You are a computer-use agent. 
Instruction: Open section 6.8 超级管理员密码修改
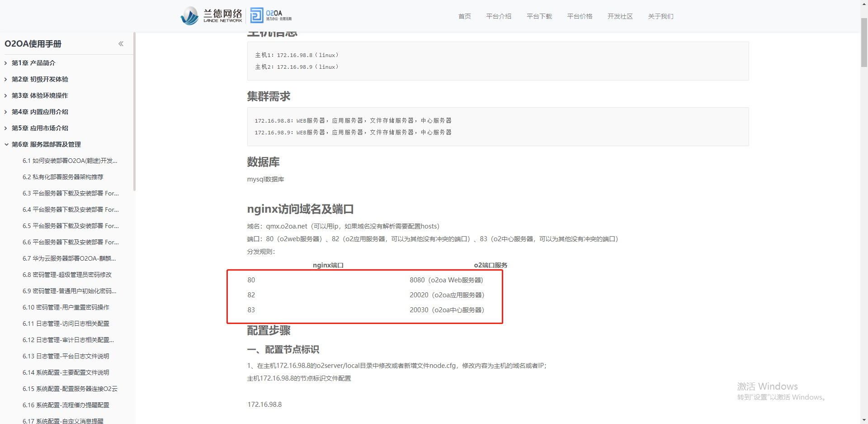coord(67,275)
